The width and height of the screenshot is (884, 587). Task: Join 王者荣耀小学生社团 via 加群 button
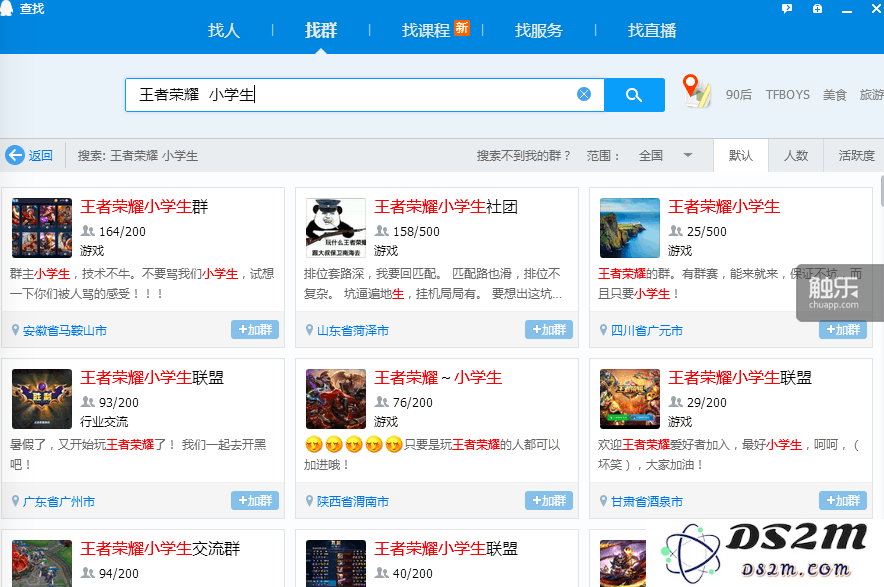pyautogui.click(x=549, y=329)
